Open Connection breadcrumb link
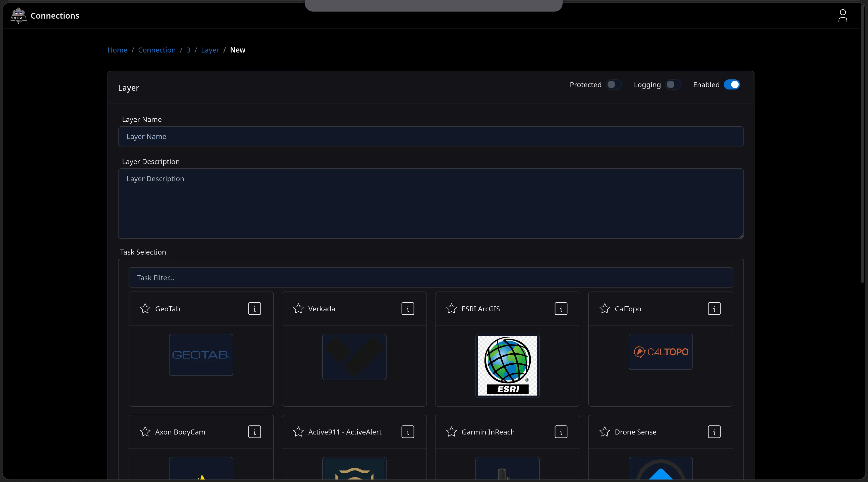 pyautogui.click(x=157, y=50)
